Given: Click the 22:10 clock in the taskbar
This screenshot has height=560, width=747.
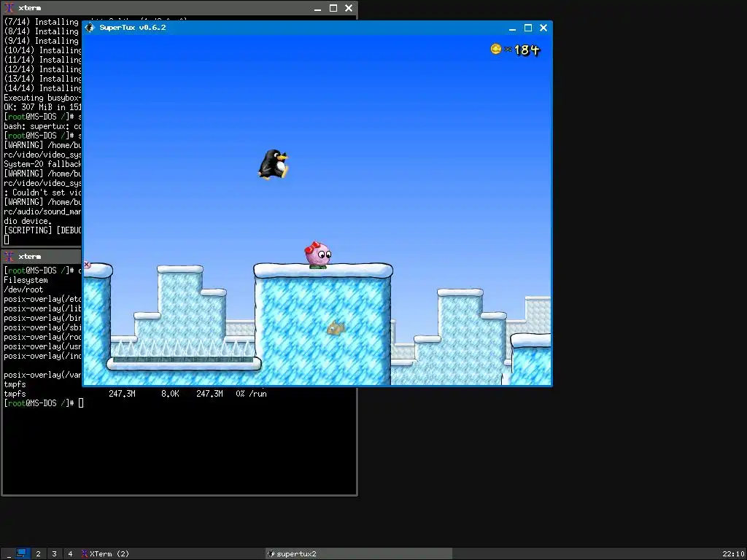Looking at the screenshot, I should [732, 554].
